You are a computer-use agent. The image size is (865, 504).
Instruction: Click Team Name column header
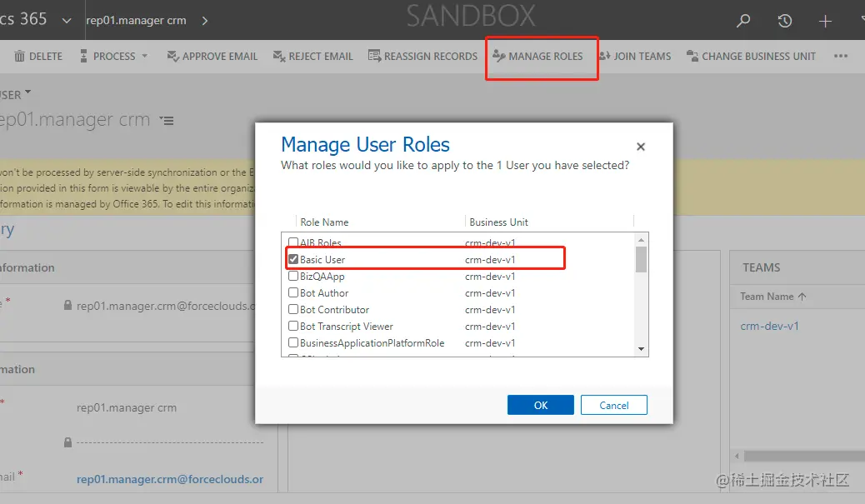[x=767, y=297]
